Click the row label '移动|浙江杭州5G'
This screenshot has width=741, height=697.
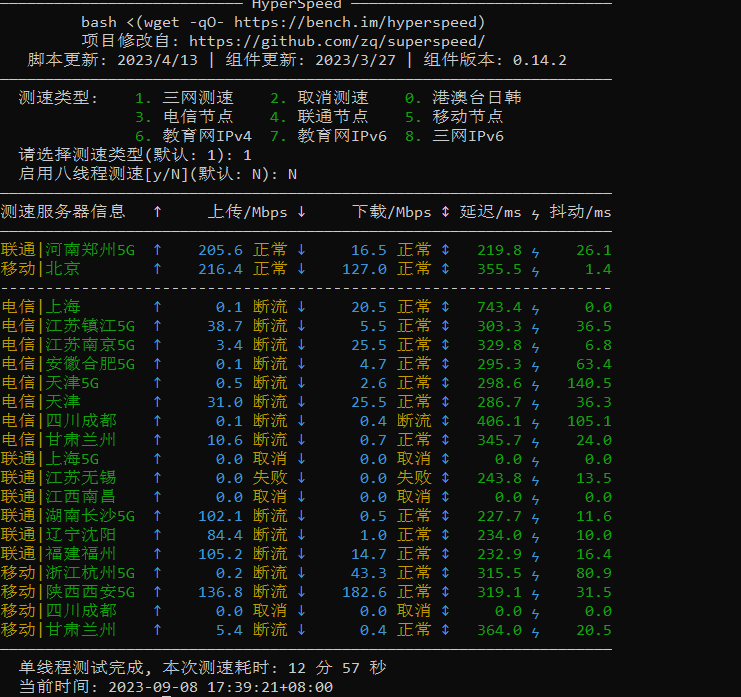[68, 573]
